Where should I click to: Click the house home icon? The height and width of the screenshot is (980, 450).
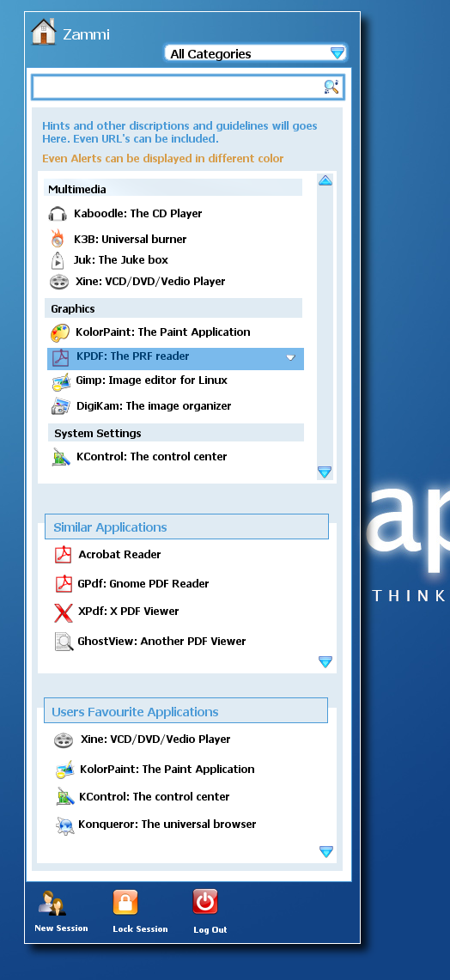44,32
